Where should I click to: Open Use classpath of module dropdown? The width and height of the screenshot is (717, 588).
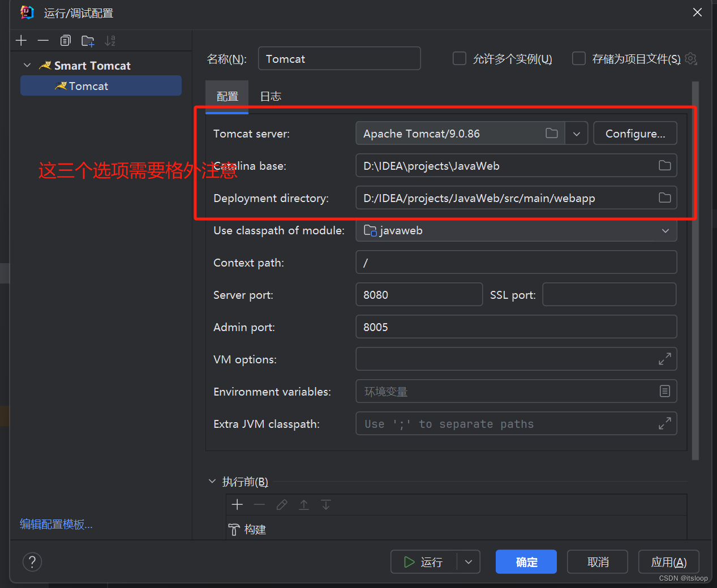click(x=666, y=230)
